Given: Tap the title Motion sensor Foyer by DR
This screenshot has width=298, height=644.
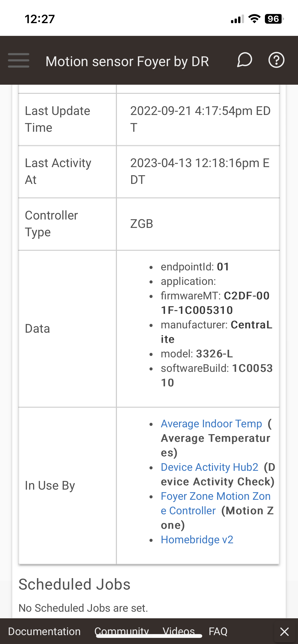Looking at the screenshot, I should coord(127,61).
